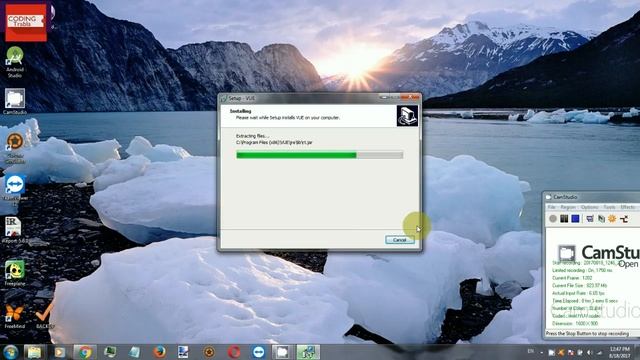Open the CamStudio desktop shortcut
Image resolution: width=640 pixels, height=360 pixels.
15,101
